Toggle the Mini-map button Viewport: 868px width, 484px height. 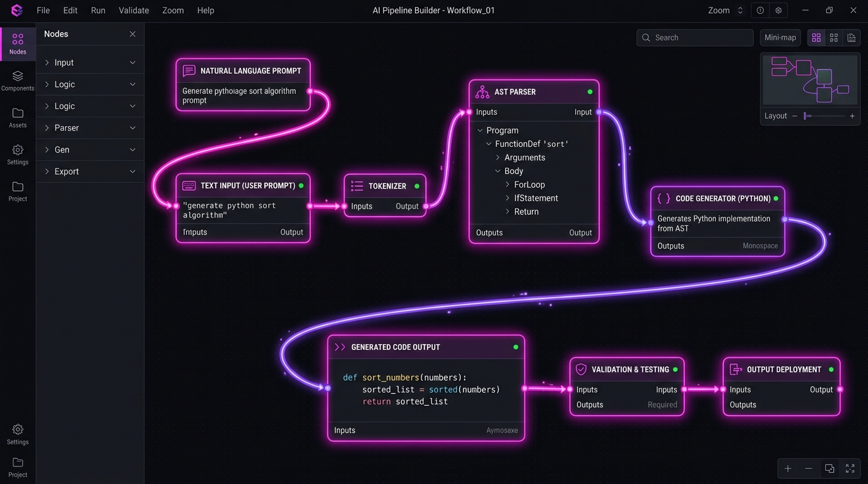780,38
